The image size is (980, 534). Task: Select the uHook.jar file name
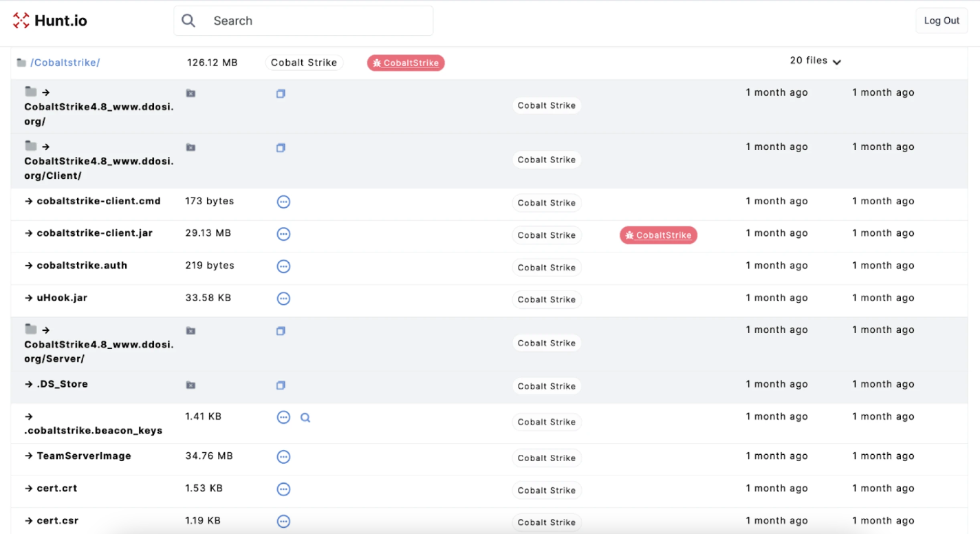coord(62,298)
